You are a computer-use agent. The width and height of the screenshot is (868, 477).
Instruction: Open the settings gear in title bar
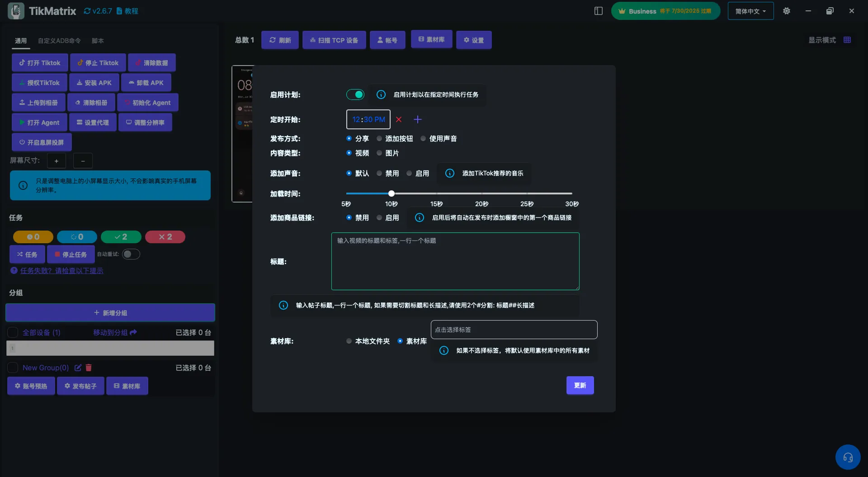(x=787, y=11)
